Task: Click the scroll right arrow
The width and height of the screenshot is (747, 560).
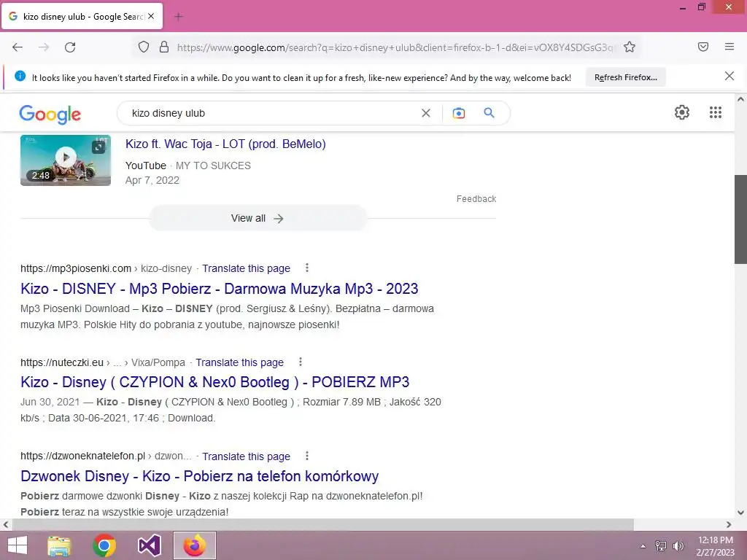Action: click(729, 524)
